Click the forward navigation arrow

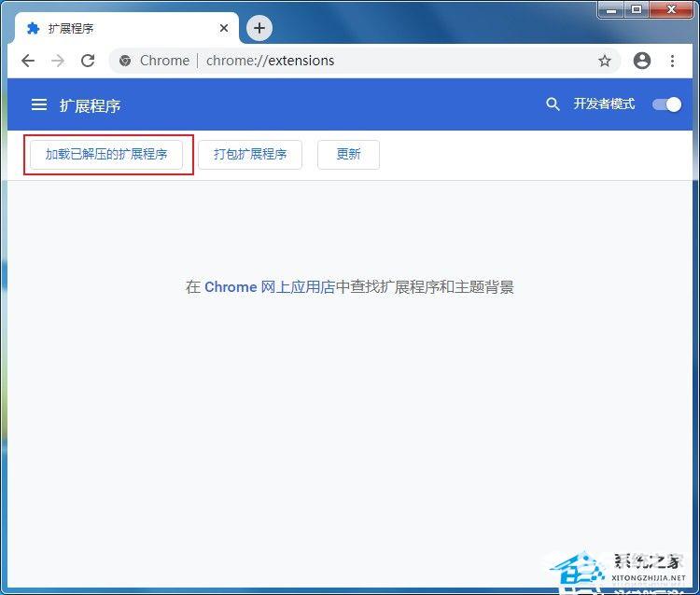(58, 61)
